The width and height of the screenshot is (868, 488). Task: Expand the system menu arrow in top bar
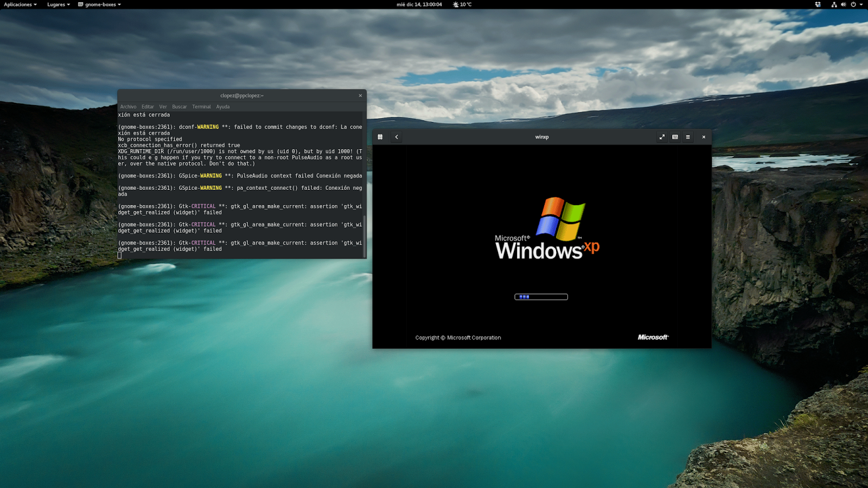861,4
